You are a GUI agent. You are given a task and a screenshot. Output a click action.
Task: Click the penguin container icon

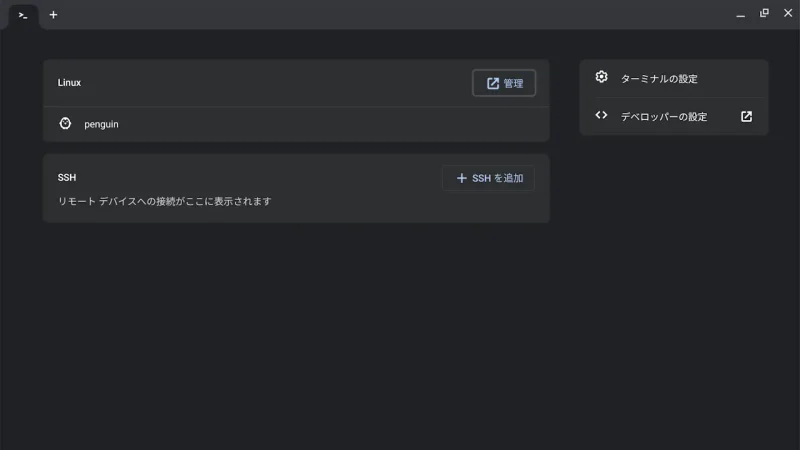[65, 124]
